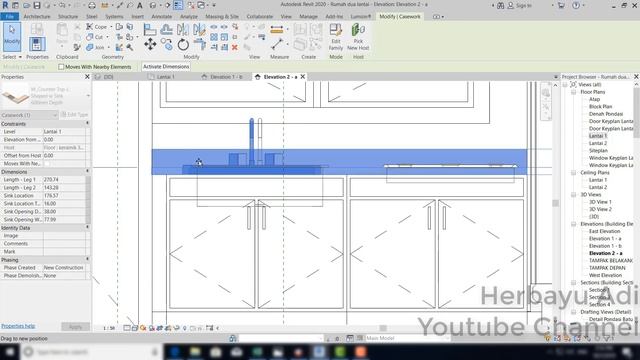Screen dimensions: 640x360
Task: Close the Properties palette
Action: (x=87, y=77)
